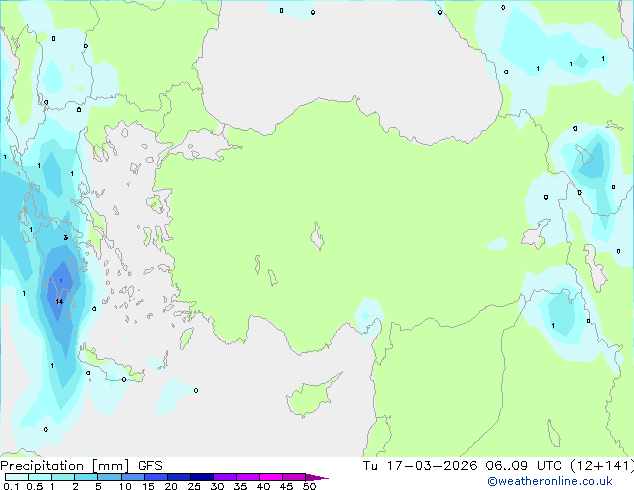The height and width of the screenshot is (490, 634).
Task: Click the 35–40 mm violet legend swatch
Action: (x=248, y=477)
